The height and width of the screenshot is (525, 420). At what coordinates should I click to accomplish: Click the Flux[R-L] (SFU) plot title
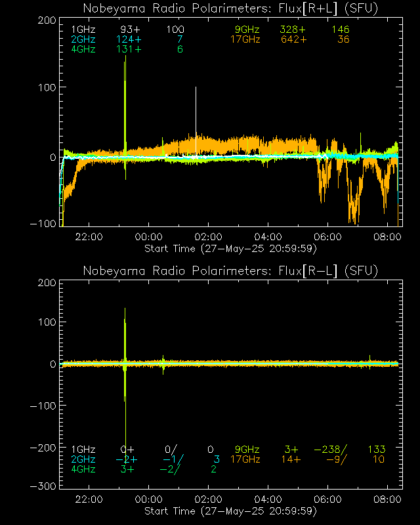coord(230,270)
